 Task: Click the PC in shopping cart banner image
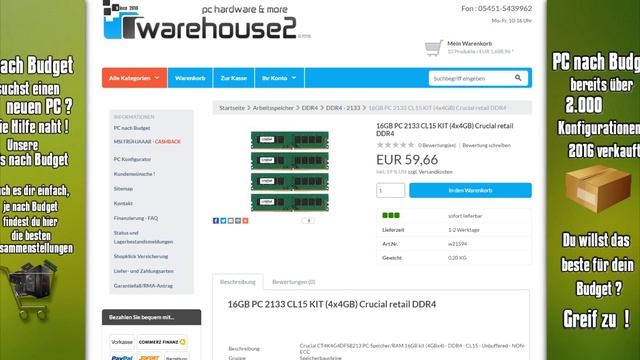29,290
